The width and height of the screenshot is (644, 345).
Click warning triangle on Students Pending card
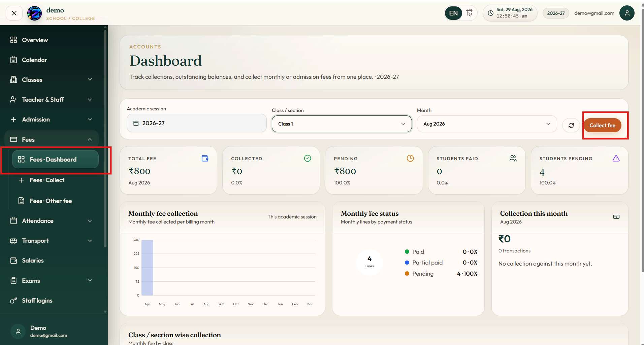[616, 158]
